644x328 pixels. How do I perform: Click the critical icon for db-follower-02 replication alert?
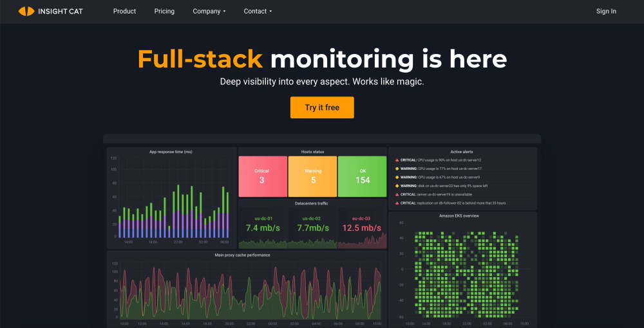point(397,203)
